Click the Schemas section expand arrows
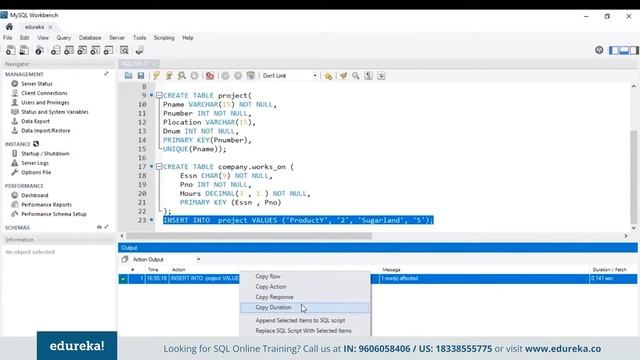 (107, 227)
